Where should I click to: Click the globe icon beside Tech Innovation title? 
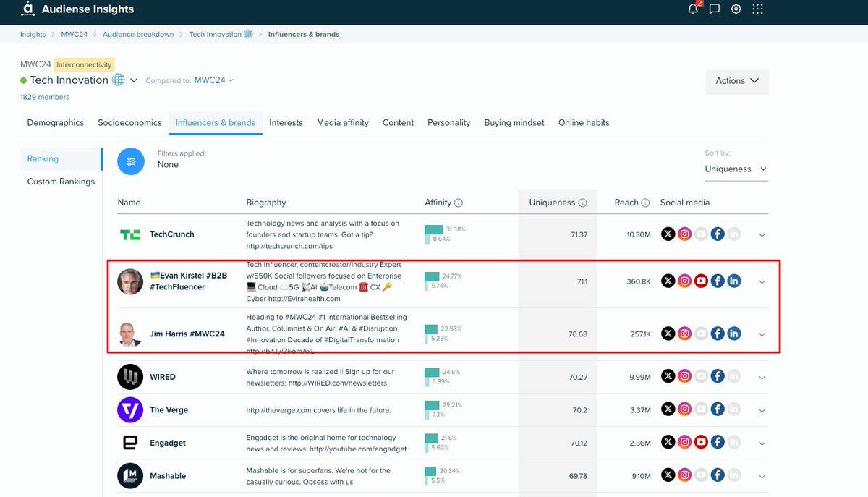click(119, 80)
